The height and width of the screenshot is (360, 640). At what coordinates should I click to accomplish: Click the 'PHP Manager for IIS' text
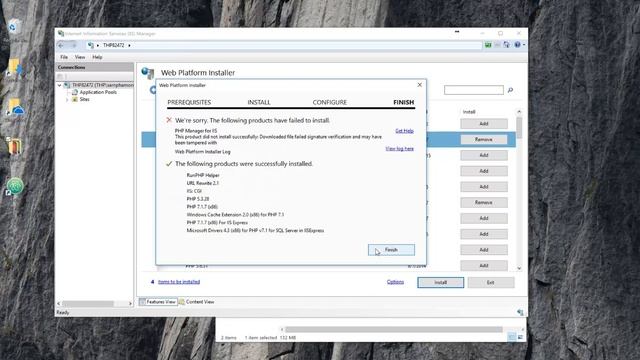coord(196,131)
